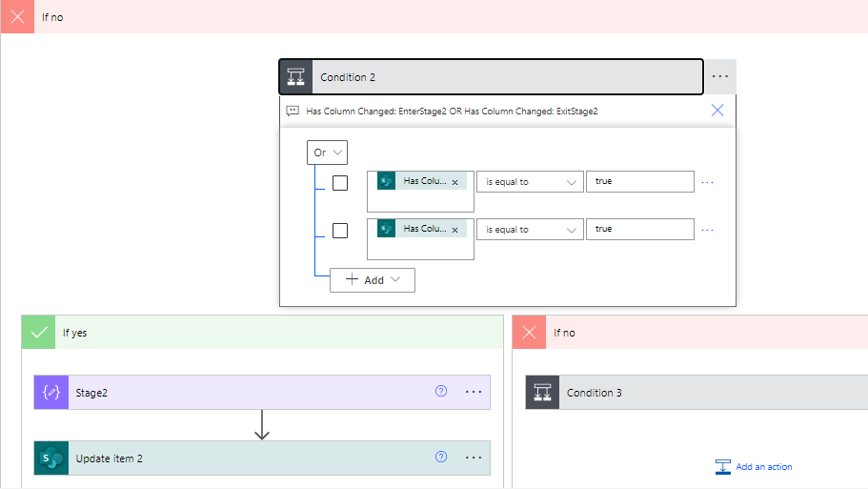Open the Condition 2 ellipsis menu
868x489 pixels.
(x=720, y=76)
